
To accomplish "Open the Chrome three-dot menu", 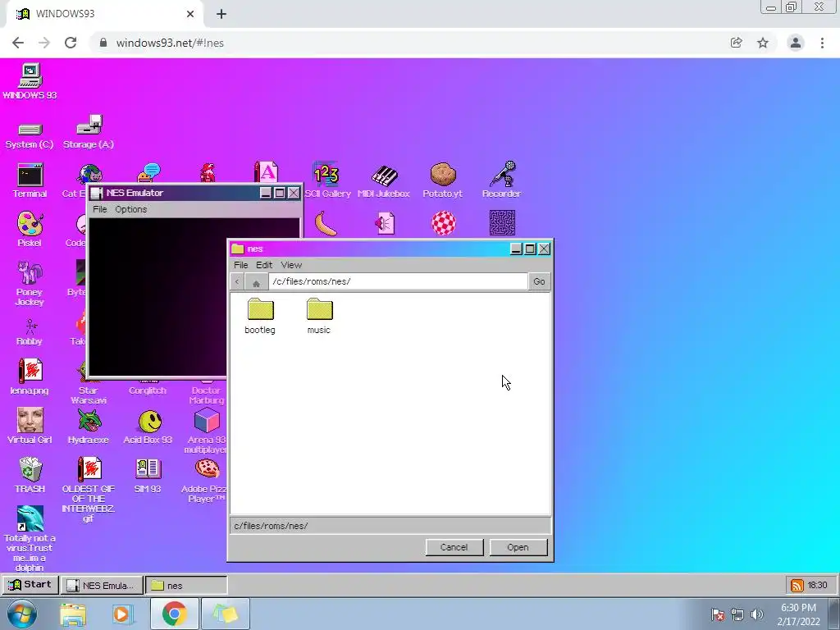I will pos(822,43).
